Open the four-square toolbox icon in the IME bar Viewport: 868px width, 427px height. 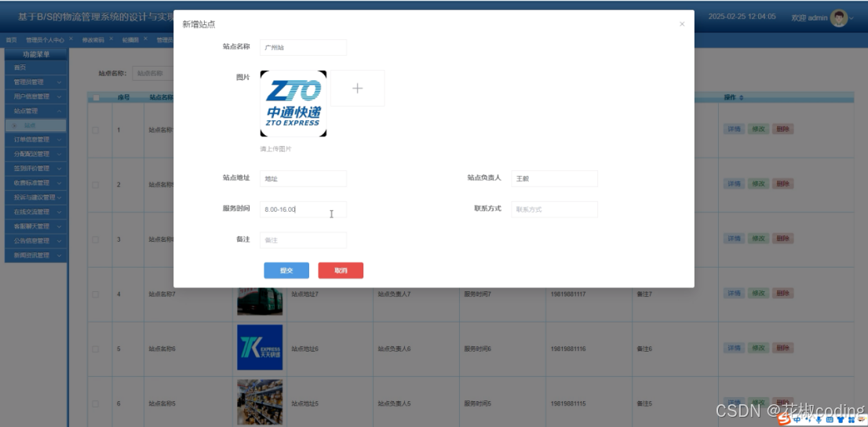pyautogui.click(x=852, y=420)
